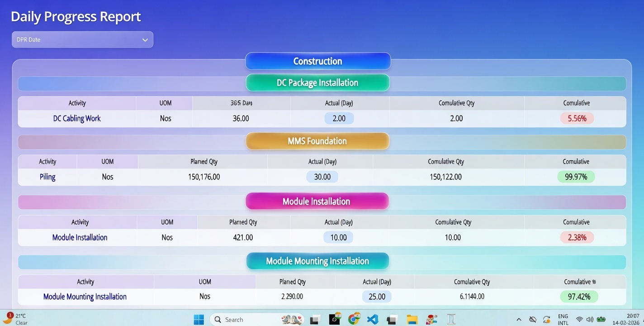Click the 99.97% cumulative progress badge

click(576, 177)
